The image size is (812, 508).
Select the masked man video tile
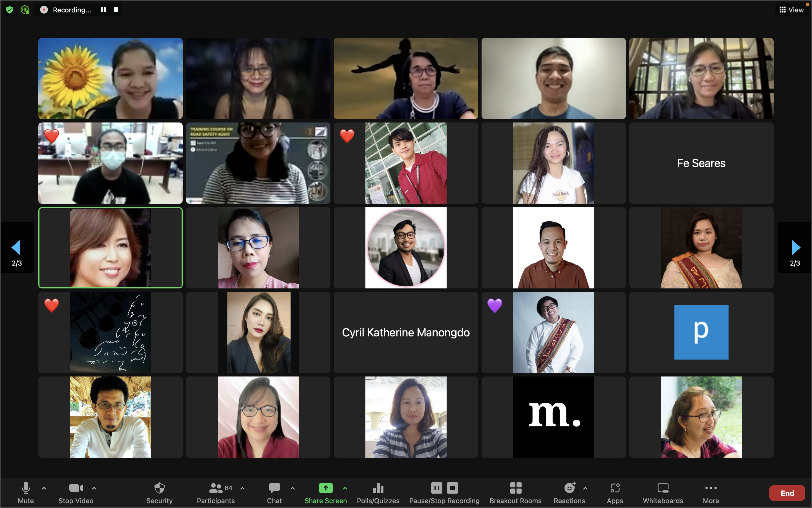tap(111, 163)
